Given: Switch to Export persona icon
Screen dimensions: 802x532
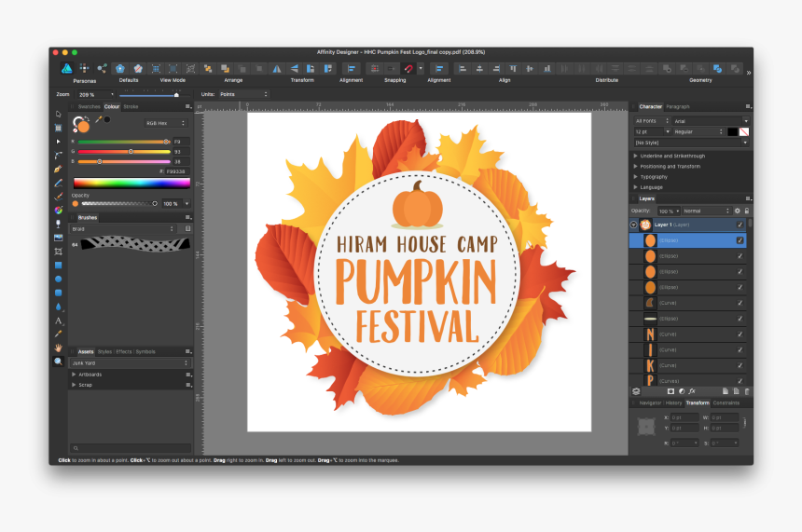Looking at the screenshot, I should point(102,69).
